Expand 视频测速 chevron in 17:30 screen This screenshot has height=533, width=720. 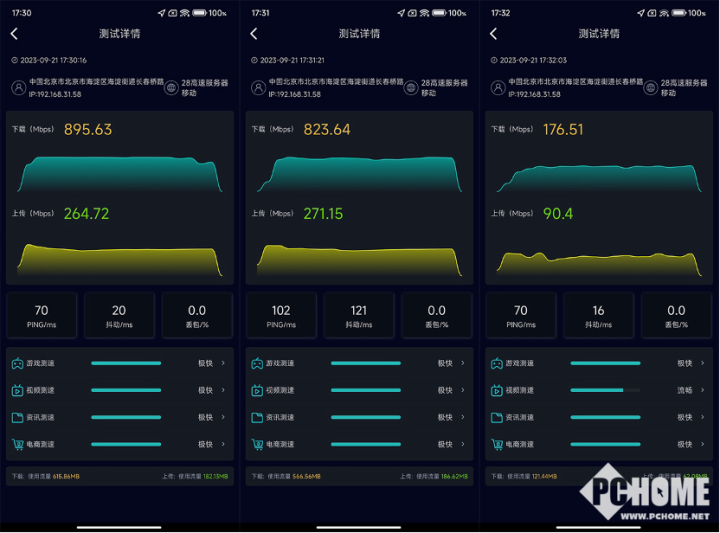[x=223, y=390]
